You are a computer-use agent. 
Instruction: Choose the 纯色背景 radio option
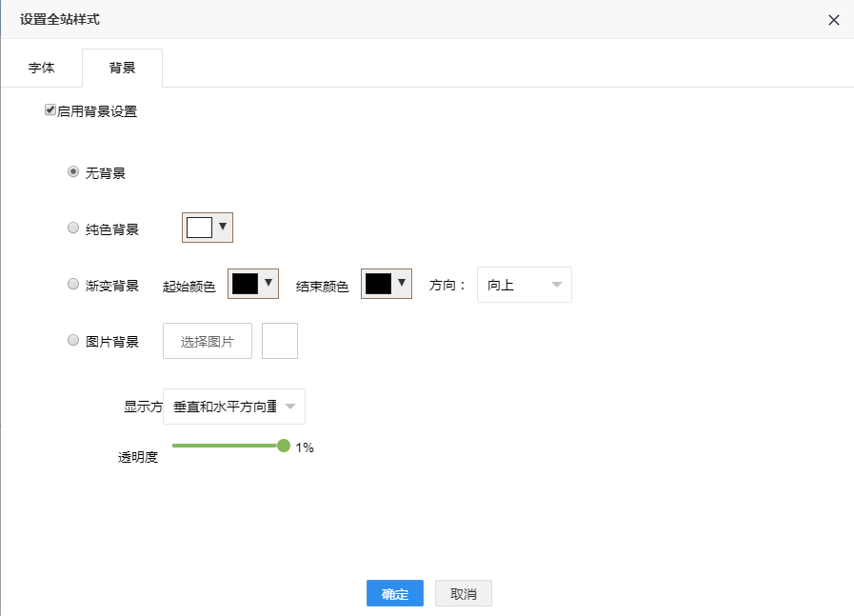73,228
